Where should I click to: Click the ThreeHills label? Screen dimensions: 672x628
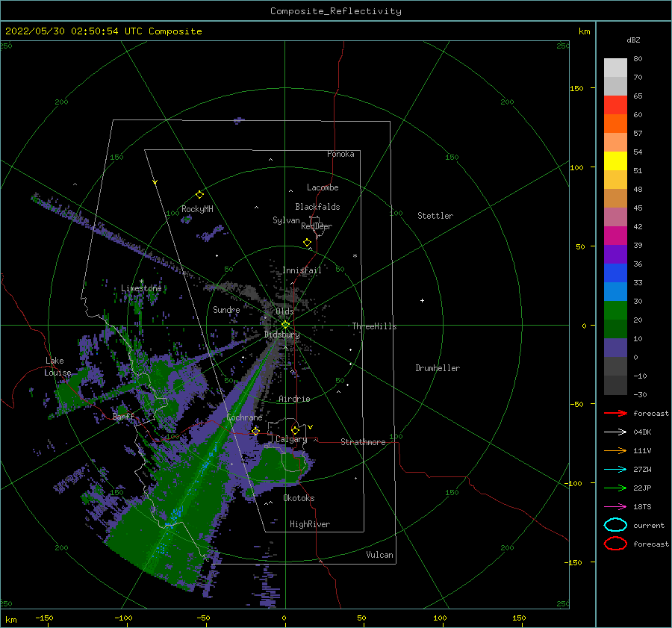(374, 326)
